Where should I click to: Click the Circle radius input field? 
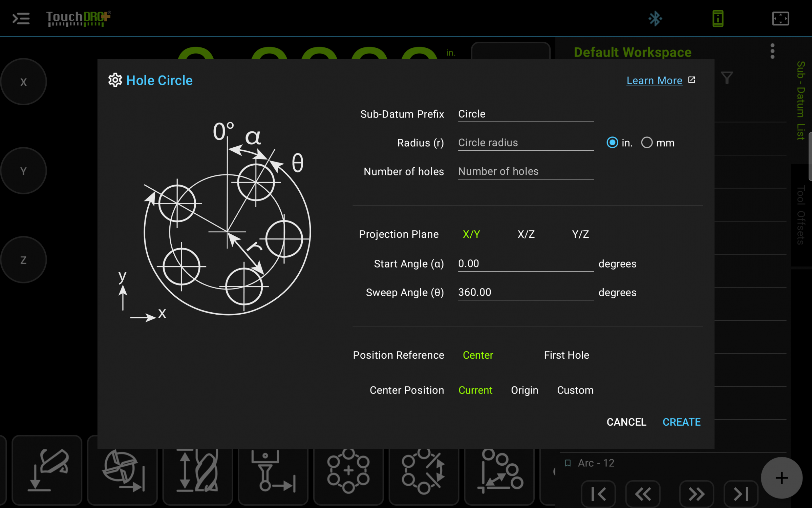pos(525,142)
